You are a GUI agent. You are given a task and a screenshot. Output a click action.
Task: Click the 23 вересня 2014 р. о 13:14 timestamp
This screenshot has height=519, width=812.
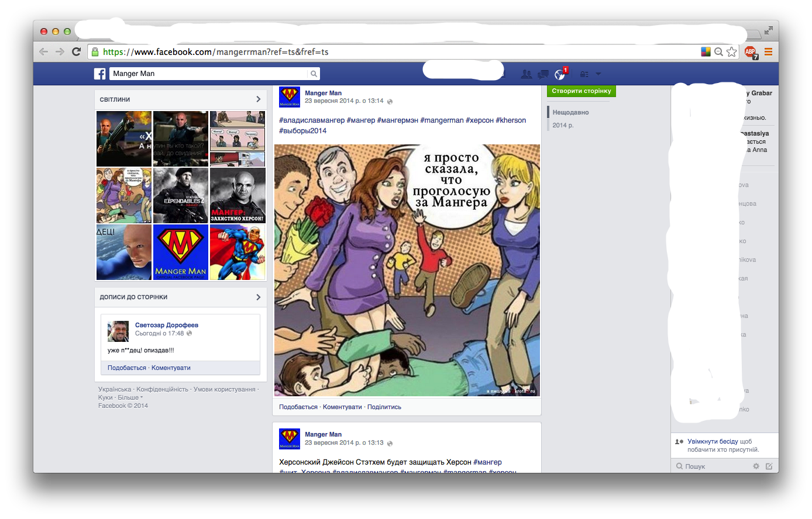(344, 101)
